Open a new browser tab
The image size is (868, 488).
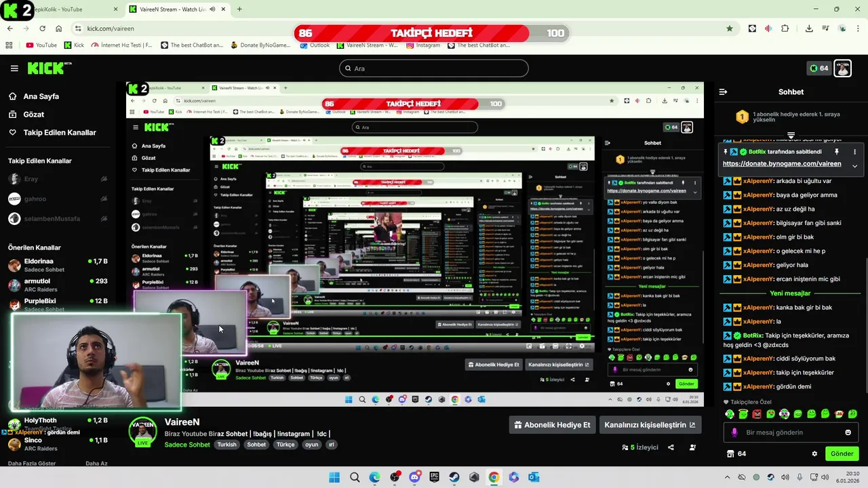point(239,9)
